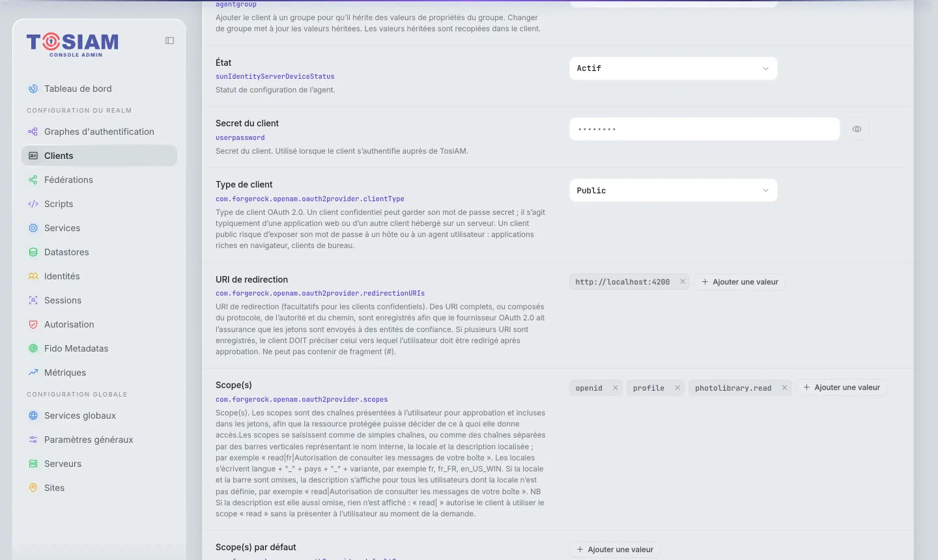Viewport: 938px width, 560px height.
Task: Click the Sessions scan icon
Action: (33, 300)
